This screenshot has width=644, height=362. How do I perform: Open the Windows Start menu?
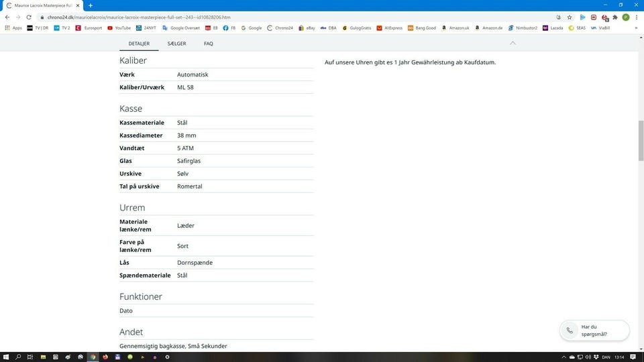[6, 357]
